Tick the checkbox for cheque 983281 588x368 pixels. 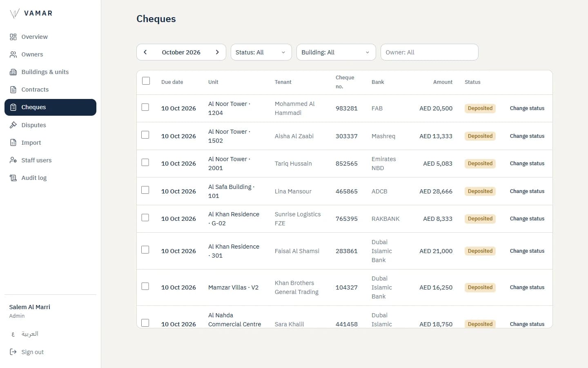point(145,107)
